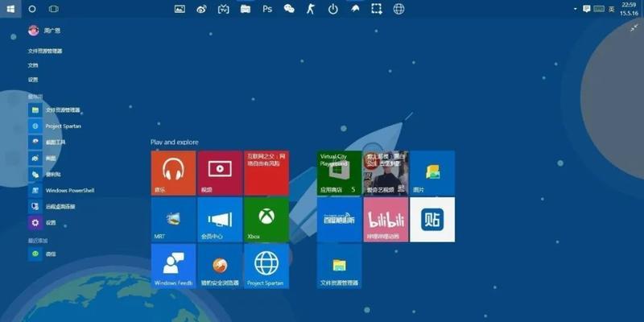This screenshot has width=644, height=322.
Task: Expand the hidden system tray icons arrow
Action: click(x=576, y=9)
